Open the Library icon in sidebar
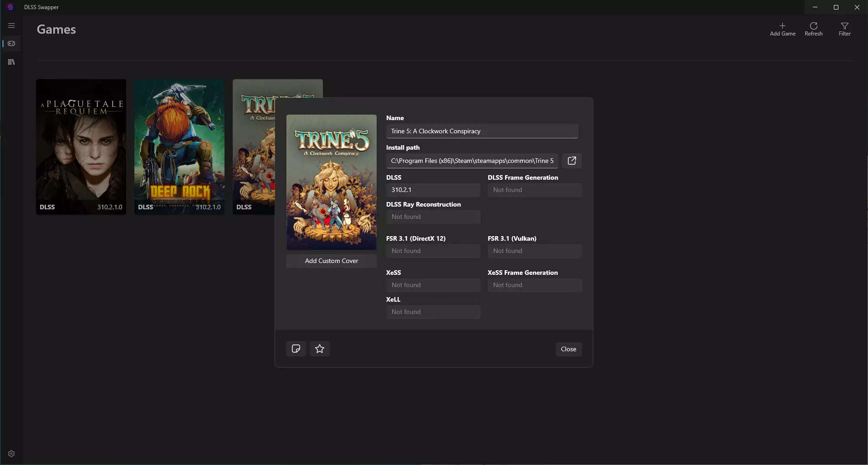Screen dimensions: 868x465 pos(11,62)
